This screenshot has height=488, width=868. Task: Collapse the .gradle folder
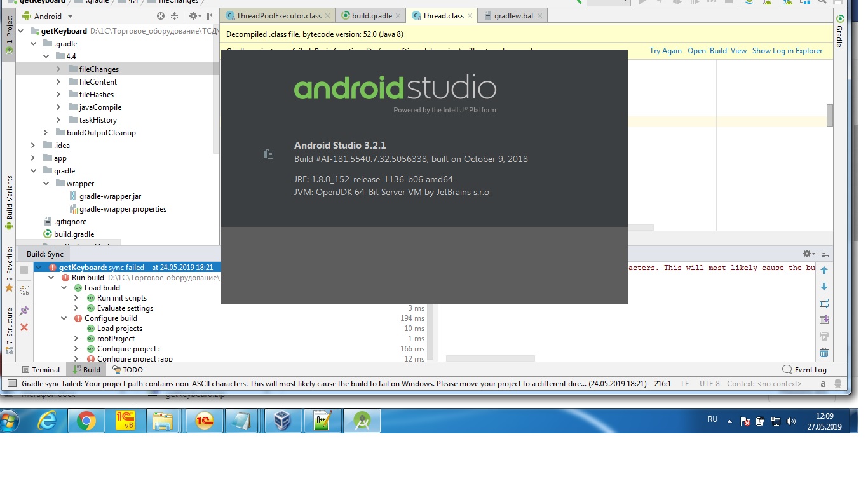33,44
